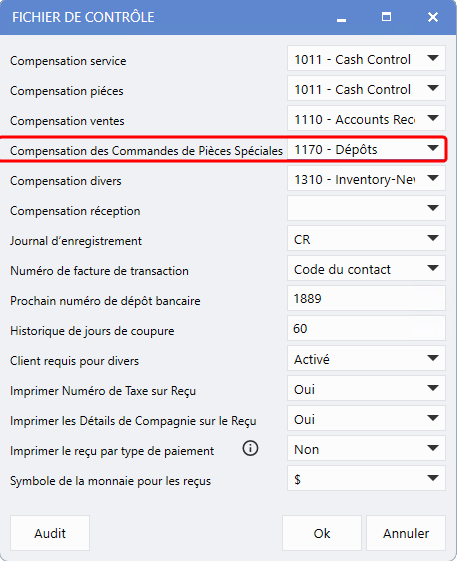Change Imprimer le reçu par type de paiement value
Image resolution: width=457 pixels, height=561 pixels.
(366, 448)
